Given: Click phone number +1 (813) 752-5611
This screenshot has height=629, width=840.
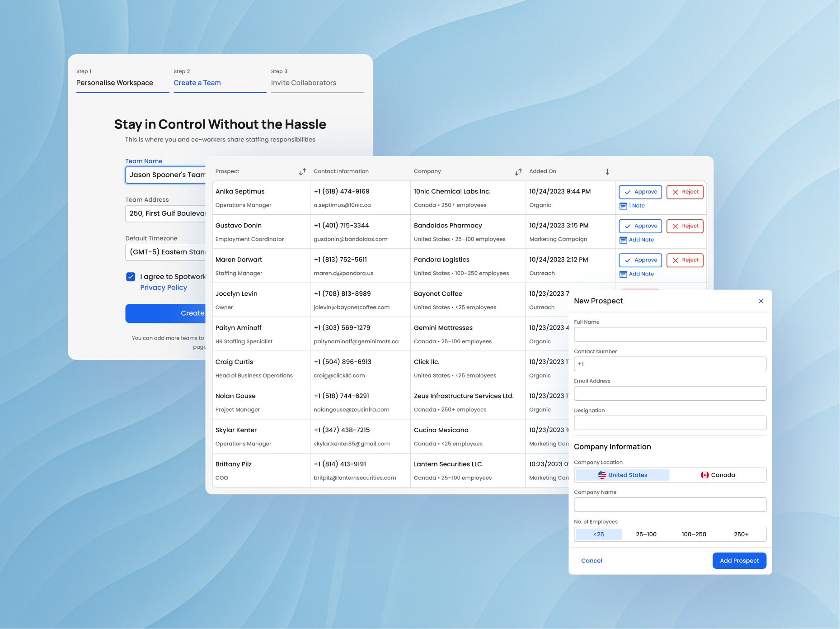Looking at the screenshot, I should tap(340, 260).
